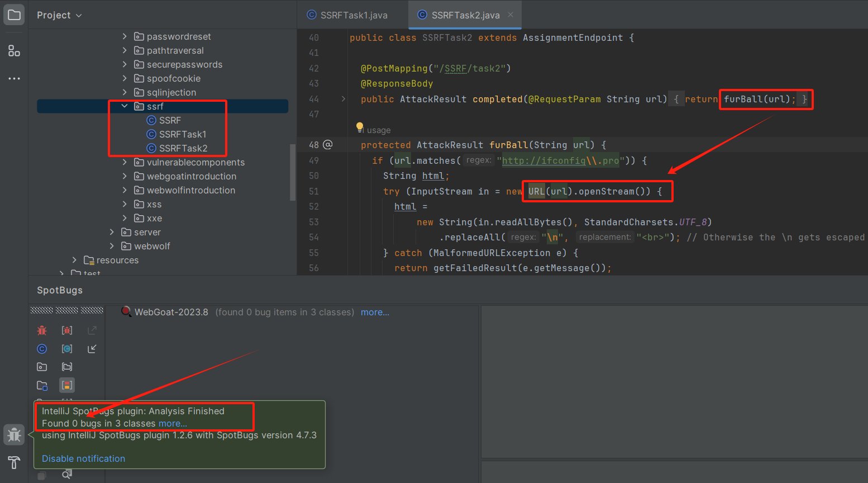Collapse all results in SpotBugs tree
Viewport: 868px width, 483px height.
(x=92, y=349)
